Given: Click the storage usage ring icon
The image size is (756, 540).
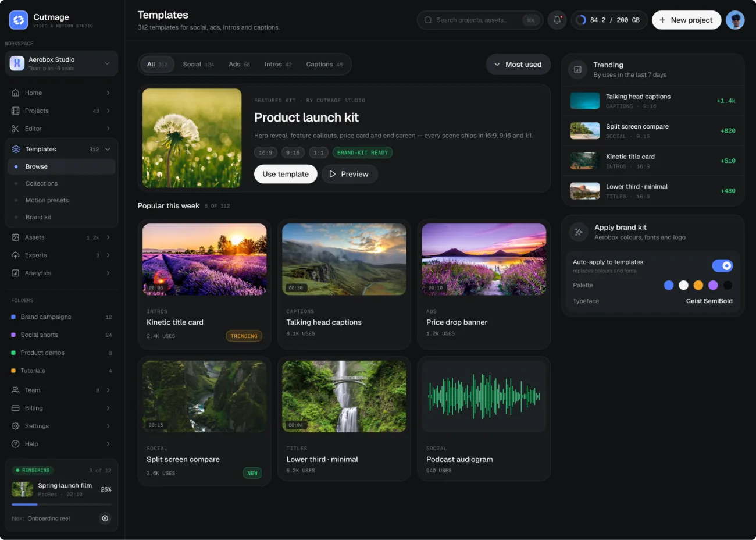Looking at the screenshot, I should [581, 20].
